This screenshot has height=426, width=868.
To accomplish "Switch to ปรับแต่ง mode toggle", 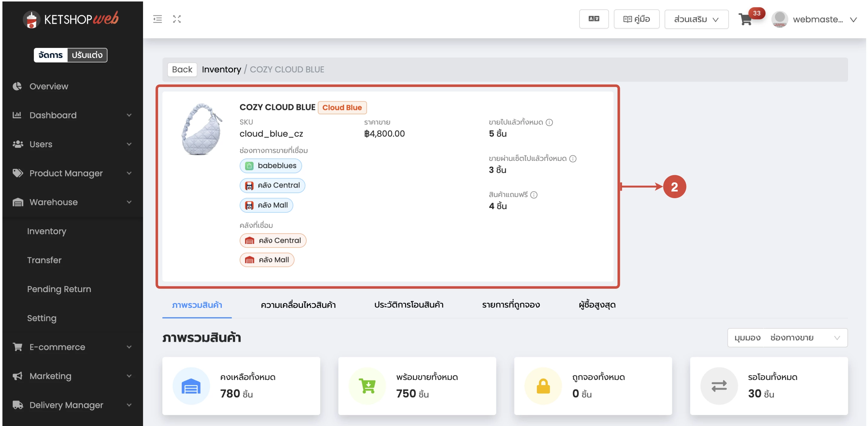I will tap(87, 55).
